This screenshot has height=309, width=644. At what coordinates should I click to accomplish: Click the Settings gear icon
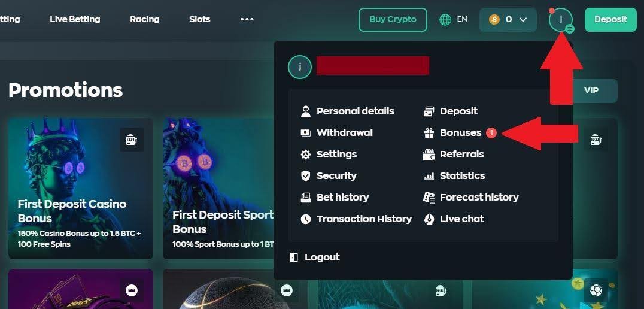(x=306, y=154)
